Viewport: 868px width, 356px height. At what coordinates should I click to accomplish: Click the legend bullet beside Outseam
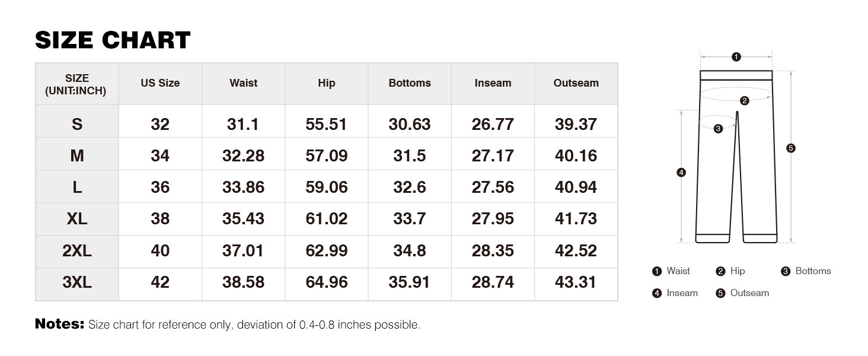click(x=720, y=293)
